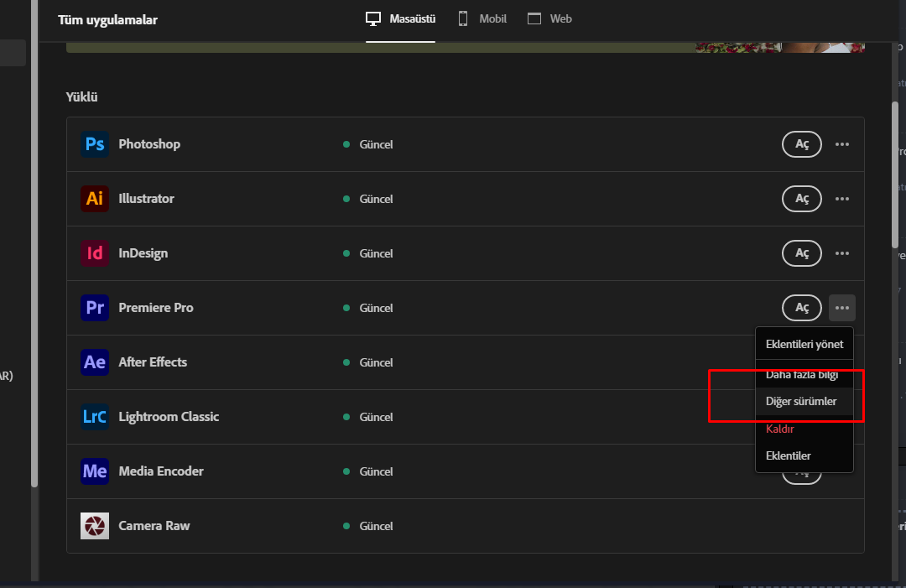Launch InDesign with its Aç button
The image size is (906, 588).
coord(802,253)
